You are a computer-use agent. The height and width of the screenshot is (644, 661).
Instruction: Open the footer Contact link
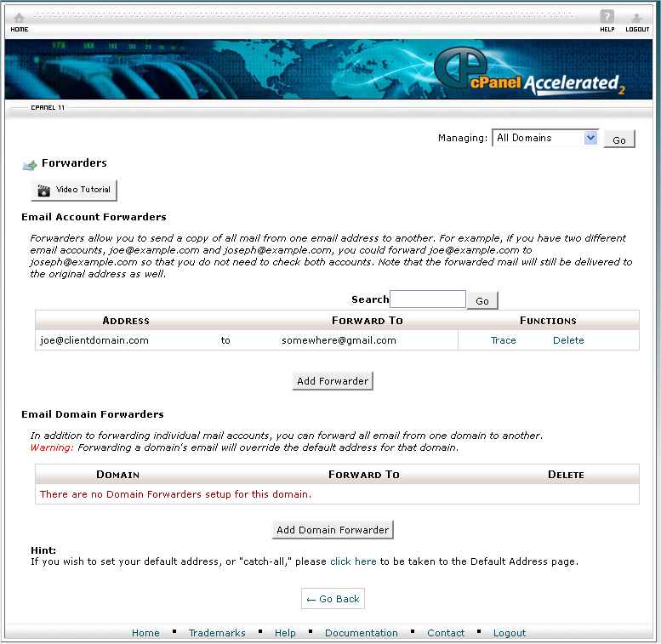tap(446, 633)
